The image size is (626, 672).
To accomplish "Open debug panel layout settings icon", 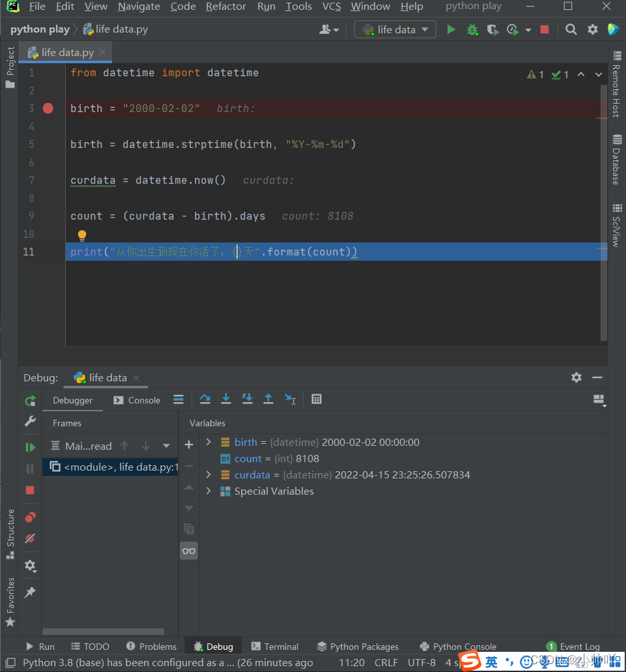I will [x=599, y=400].
